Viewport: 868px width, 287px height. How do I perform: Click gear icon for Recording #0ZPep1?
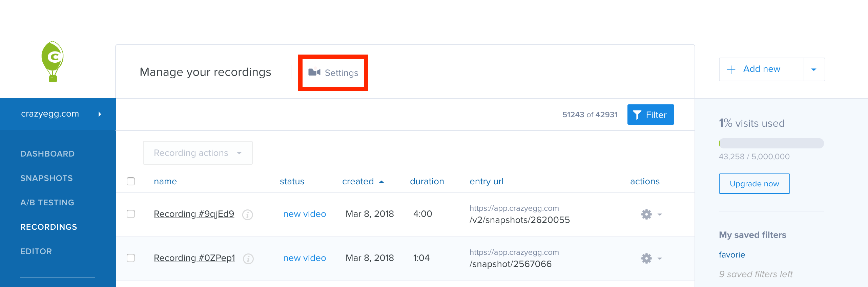coord(646,258)
